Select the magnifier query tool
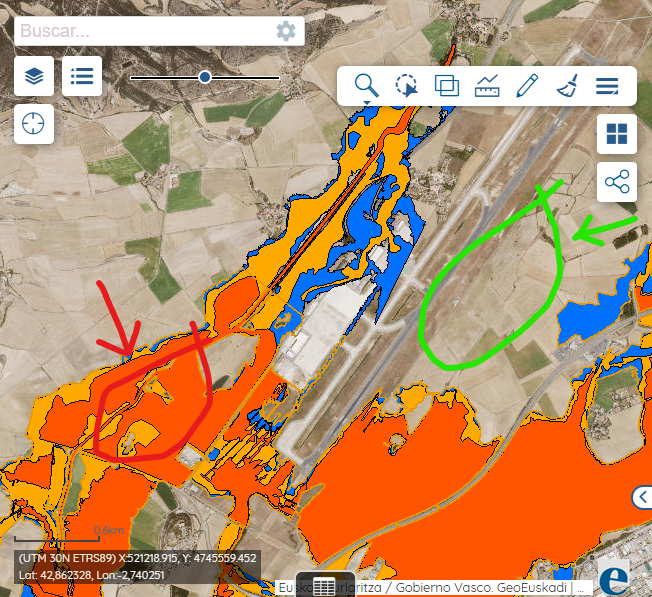Viewport: 652px width, 597px height. coord(366,85)
